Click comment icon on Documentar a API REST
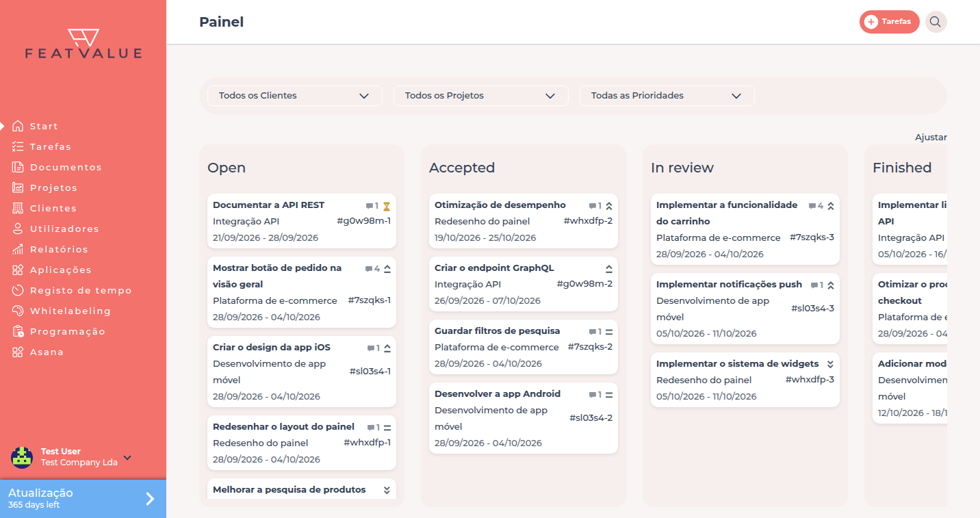The image size is (980, 518). pos(370,206)
